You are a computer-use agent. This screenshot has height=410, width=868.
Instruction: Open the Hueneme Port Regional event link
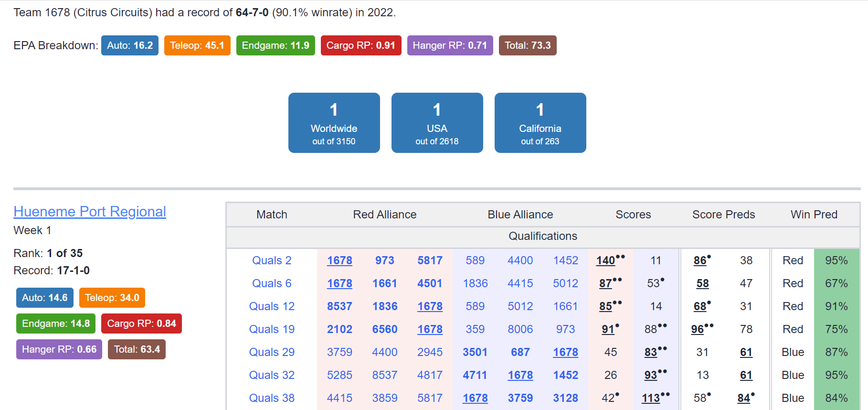coord(90,212)
